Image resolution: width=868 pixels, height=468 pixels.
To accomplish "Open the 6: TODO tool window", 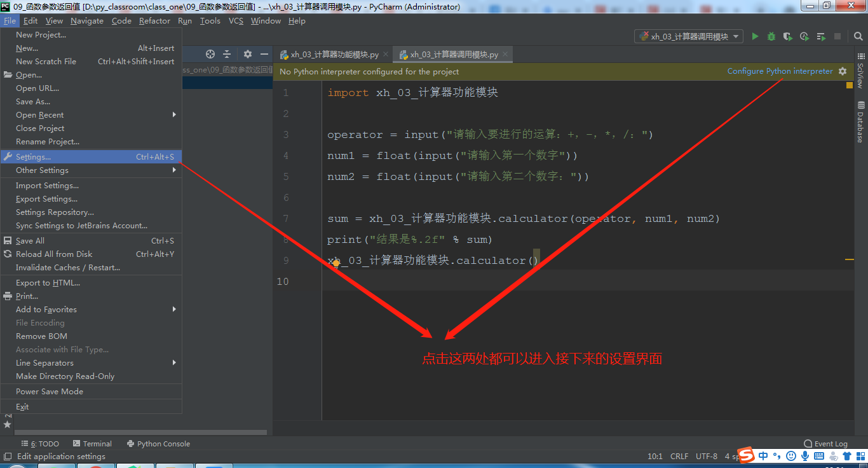I will click(40, 444).
